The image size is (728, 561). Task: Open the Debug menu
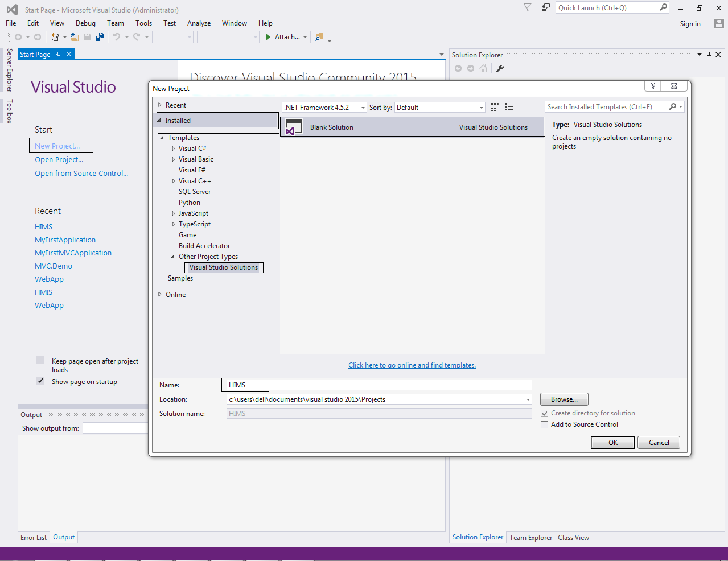(x=85, y=23)
